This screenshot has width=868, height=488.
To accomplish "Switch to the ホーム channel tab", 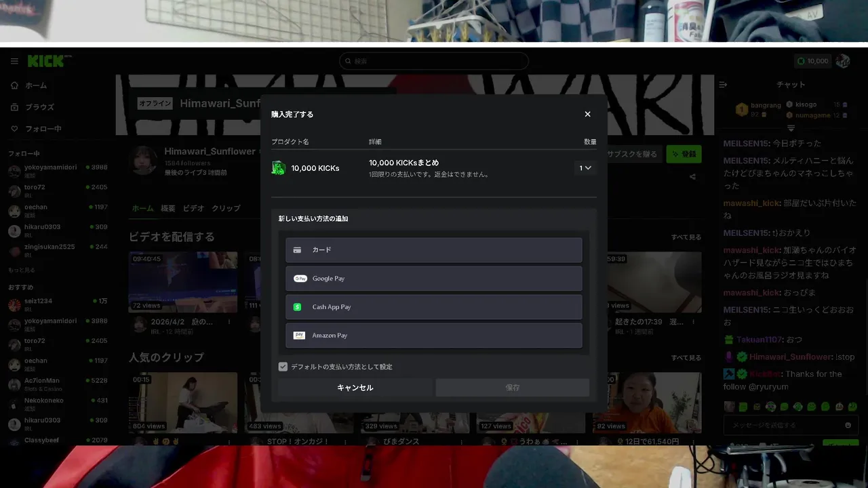I will (142, 209).
